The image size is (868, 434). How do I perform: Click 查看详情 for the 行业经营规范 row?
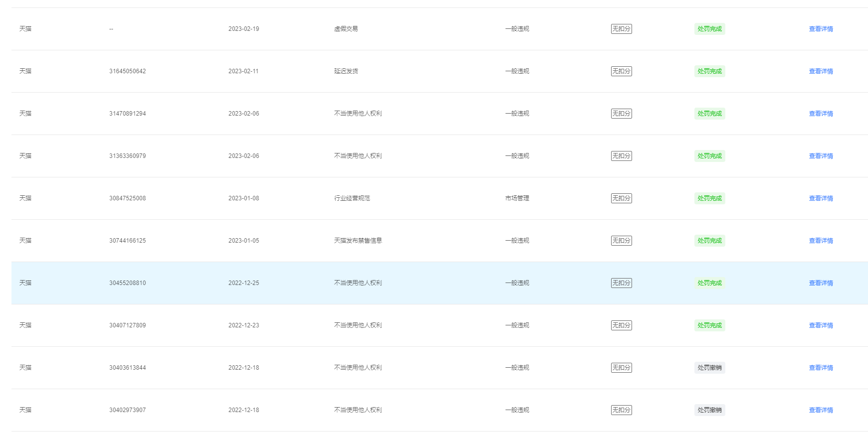pyautogui.click(x=821, y=198)
